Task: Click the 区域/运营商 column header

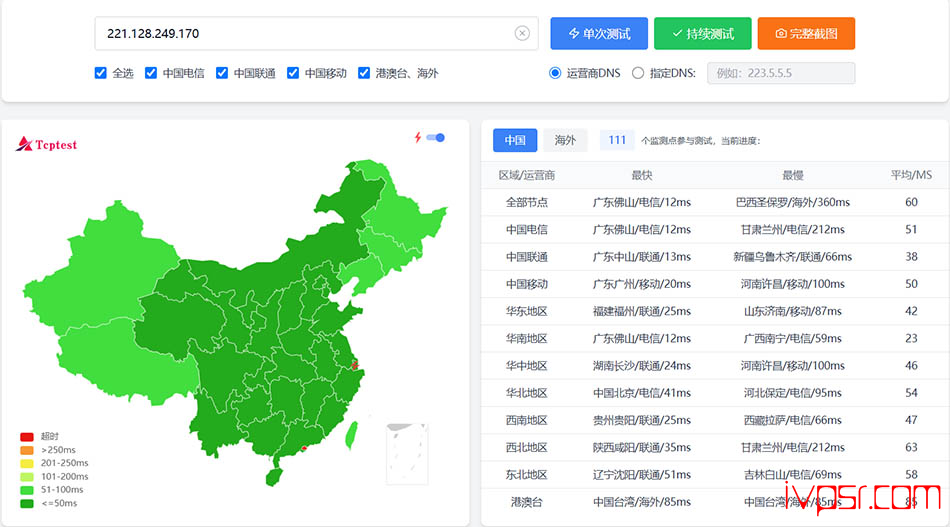Action: click(526, 175)
